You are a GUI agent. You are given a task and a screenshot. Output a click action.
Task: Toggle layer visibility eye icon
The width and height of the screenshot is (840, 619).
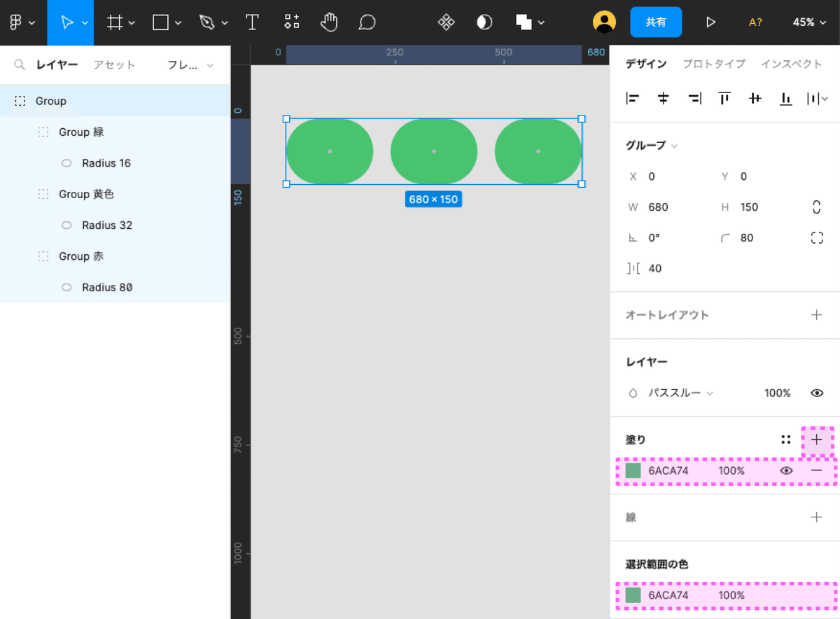pyautogui.click(x=816, y=394)
